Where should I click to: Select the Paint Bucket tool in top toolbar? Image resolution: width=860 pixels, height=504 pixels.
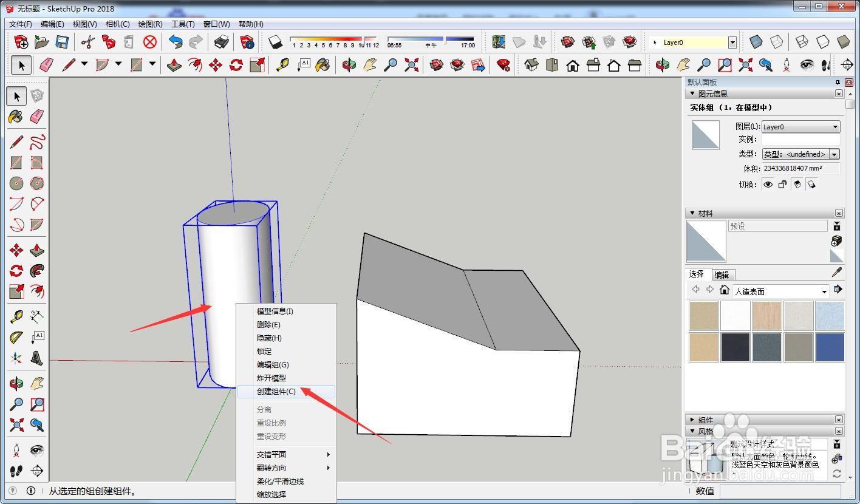tap(323, 64)
